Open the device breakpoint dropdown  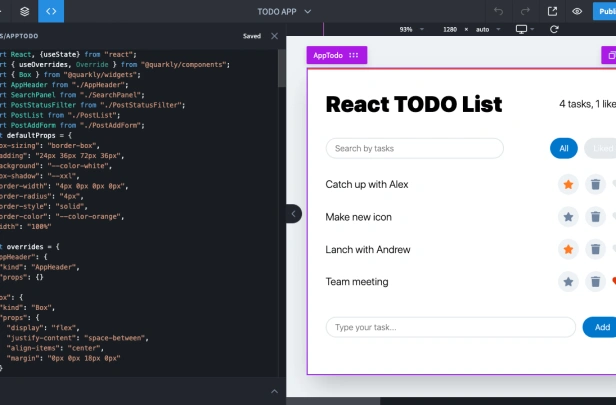(x=525, y=29)
